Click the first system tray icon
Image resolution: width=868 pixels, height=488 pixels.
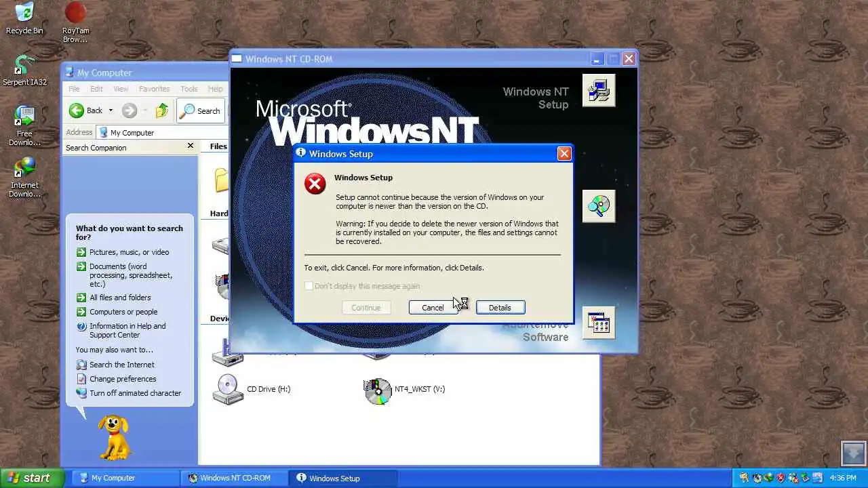click(745, 478)
